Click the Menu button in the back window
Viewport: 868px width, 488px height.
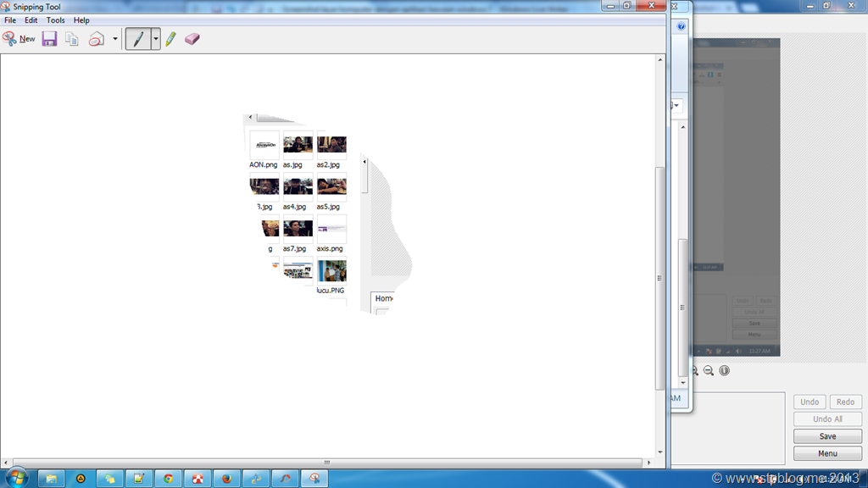pyautogui.click(x=827, y=453)
